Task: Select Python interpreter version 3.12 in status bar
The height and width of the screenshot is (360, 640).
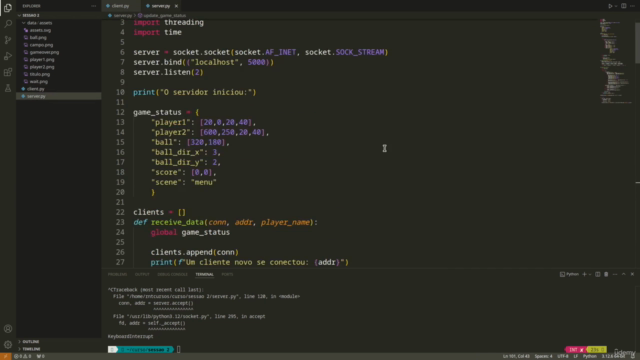Action: (x=613, y=356)
